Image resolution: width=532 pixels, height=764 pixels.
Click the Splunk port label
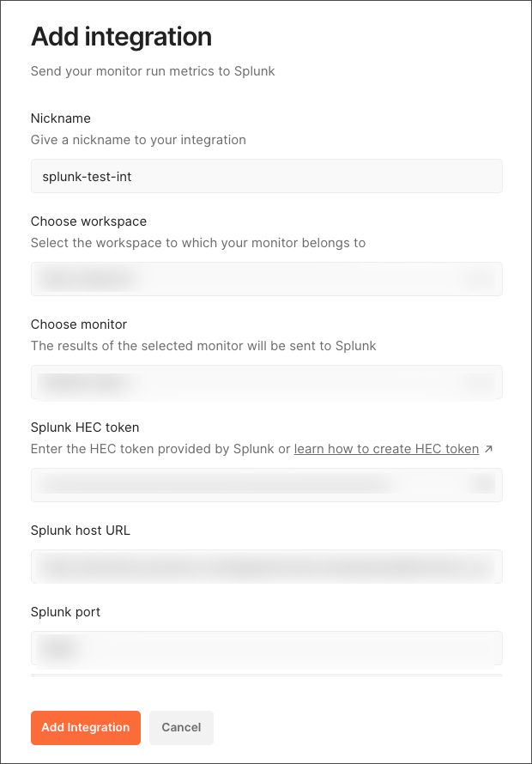point(65,612)
